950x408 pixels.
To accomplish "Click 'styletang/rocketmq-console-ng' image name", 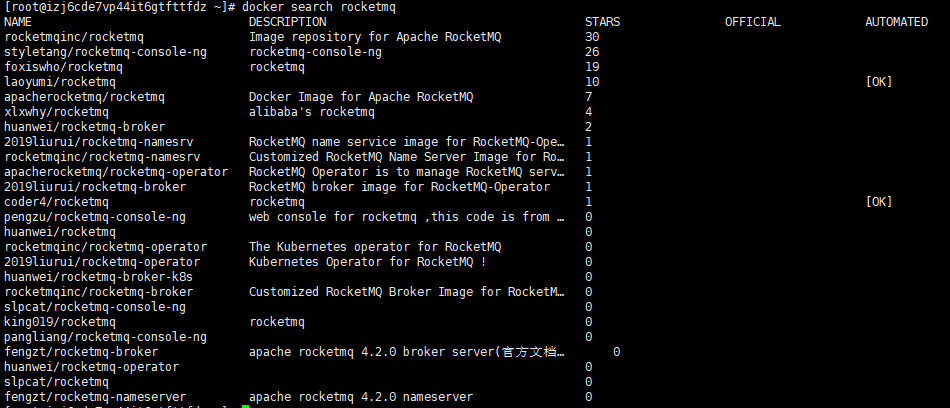I will [105, 52].
